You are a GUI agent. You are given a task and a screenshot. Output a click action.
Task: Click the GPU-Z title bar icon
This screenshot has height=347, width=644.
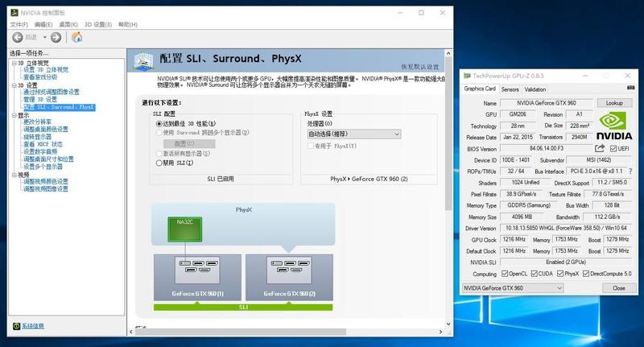pyautogui.click(x=467, y=76)
